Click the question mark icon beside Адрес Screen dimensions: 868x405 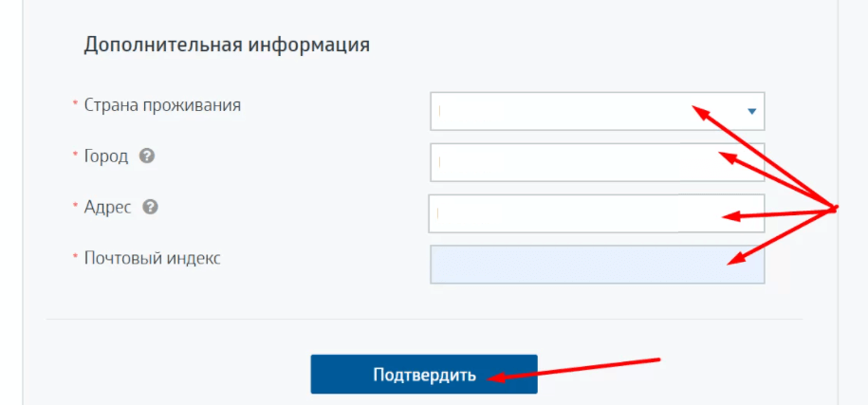(150, 208)
